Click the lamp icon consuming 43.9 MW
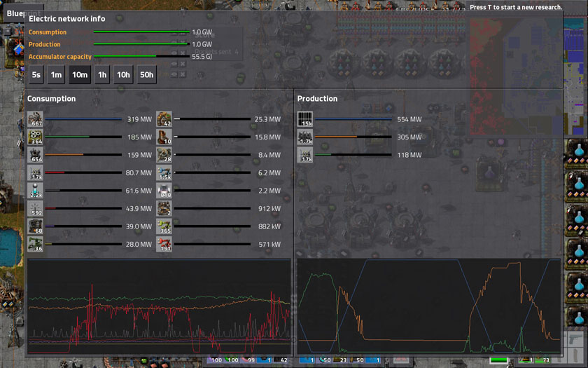This screenshot has height=368, width=588. (35, 209)
